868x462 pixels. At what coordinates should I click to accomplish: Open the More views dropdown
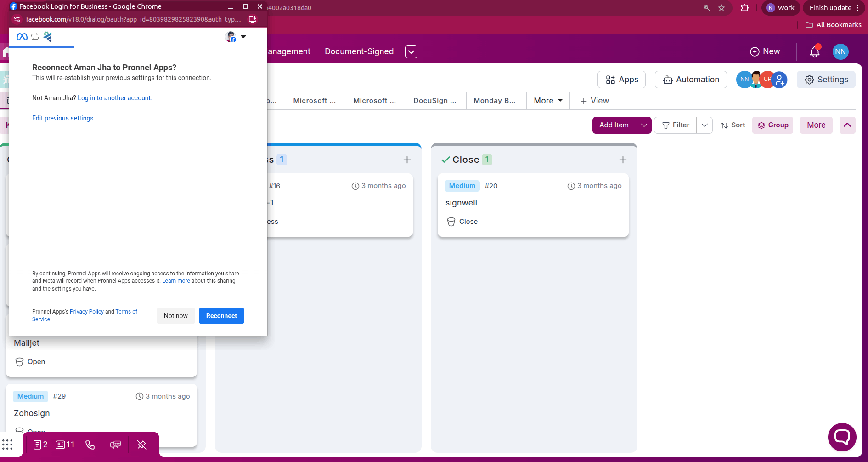click(x=548, y=101)
